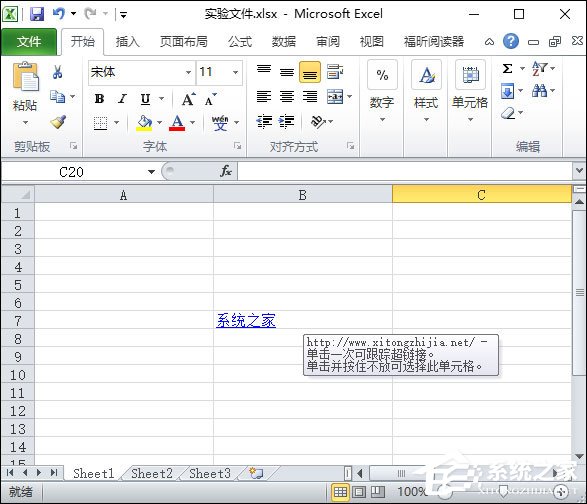Click the AutoSum sigma icon
The height and width of the screenshot is (504, 587).
508,69
